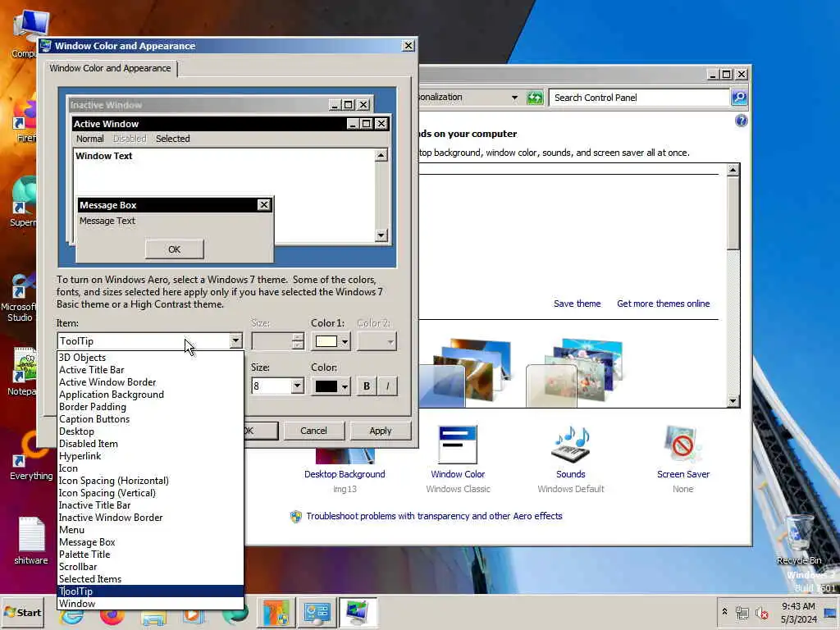840x630 pixels.
Task: Click OK button in preview Message Box
Action: (174, 249)
